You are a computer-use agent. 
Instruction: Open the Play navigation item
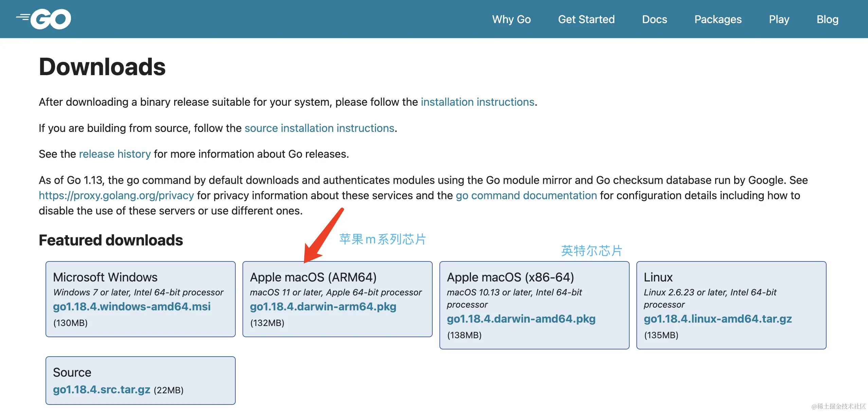(779, 19)
